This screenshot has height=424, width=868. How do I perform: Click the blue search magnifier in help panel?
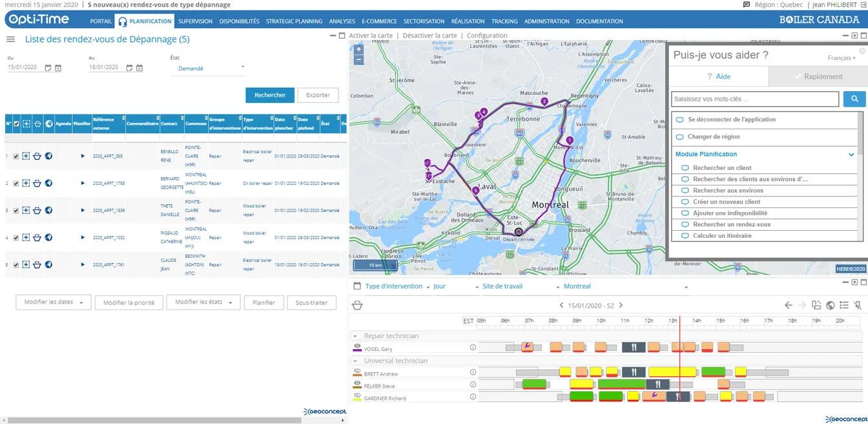pos(854,99)
